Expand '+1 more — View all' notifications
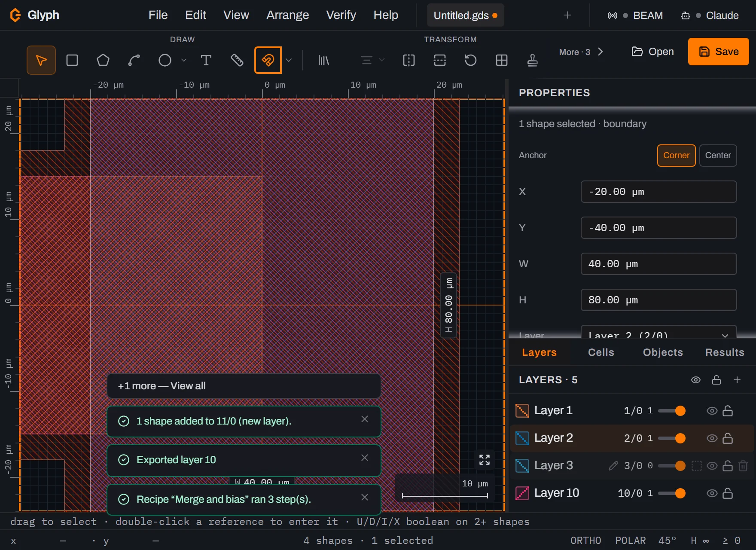This screenshot has height=550, width=756. (244, 386)
